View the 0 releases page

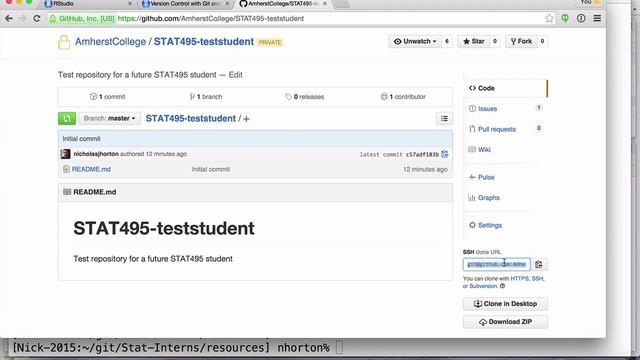point(304,97)
